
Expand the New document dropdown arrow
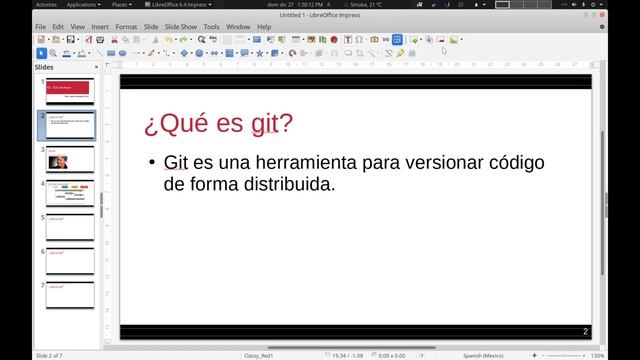coord(49,40)
